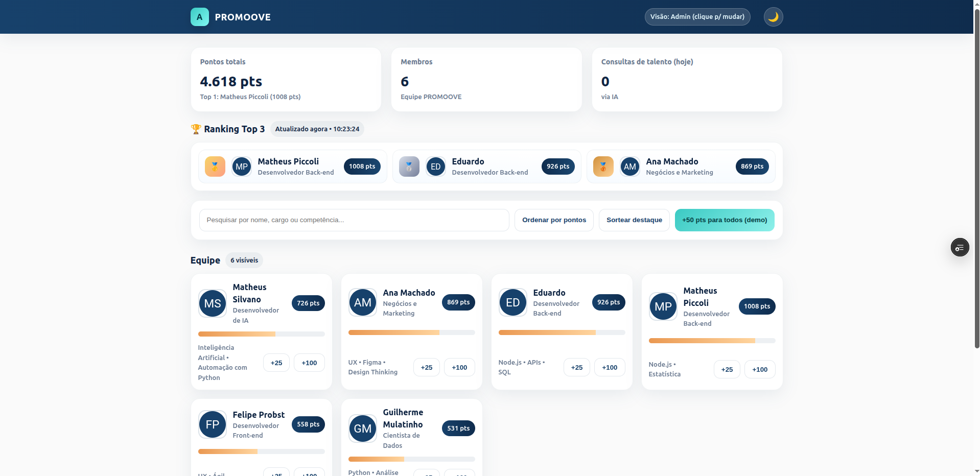
Task: Click the FP avatar of Felipe Probst
Action: pyautogui.click(x=213, y=424)
